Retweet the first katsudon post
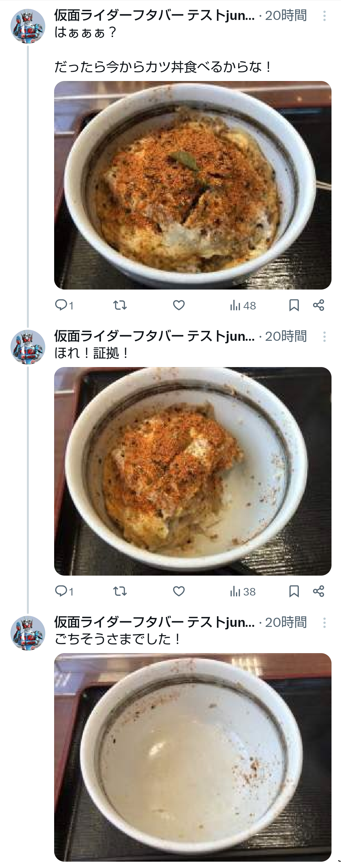 (120, 305)
